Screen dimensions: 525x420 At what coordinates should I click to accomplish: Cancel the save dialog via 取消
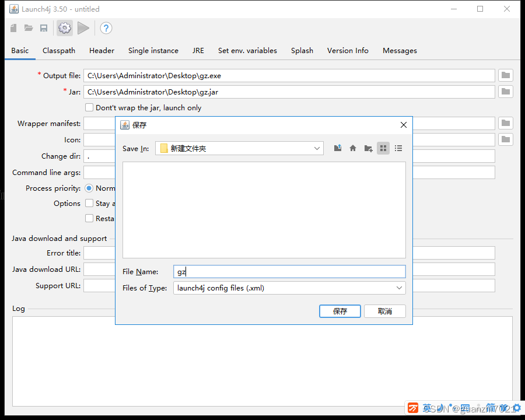pyautogui.click(x=385, y=311)
